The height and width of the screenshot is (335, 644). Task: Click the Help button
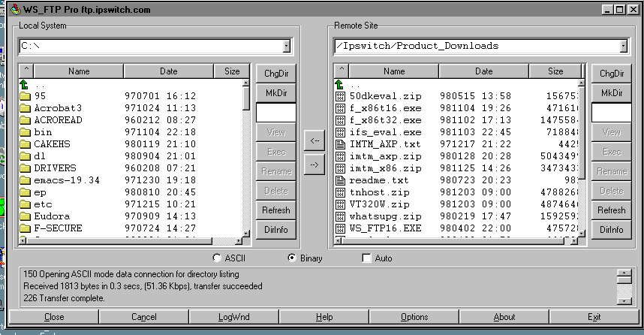(x=324, y=317)
